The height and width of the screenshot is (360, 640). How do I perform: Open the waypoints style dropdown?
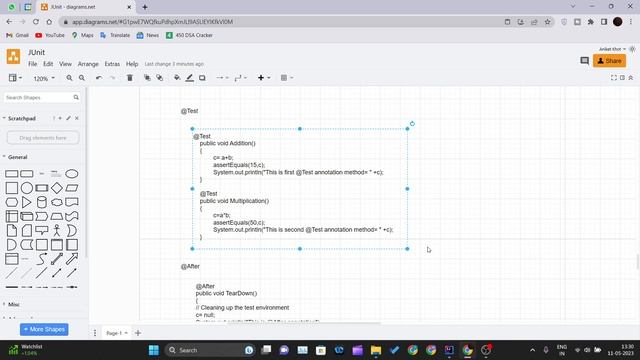coord(241,78)
